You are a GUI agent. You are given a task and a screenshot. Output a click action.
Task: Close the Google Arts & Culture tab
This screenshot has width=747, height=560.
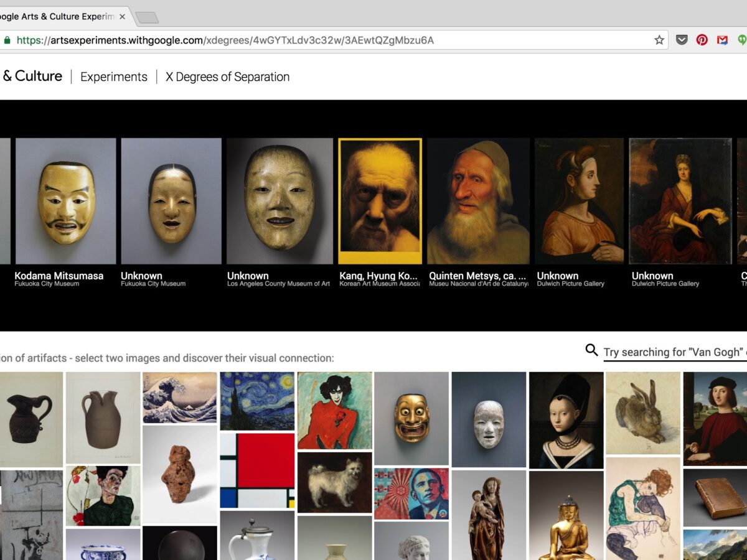coord(123,17)
